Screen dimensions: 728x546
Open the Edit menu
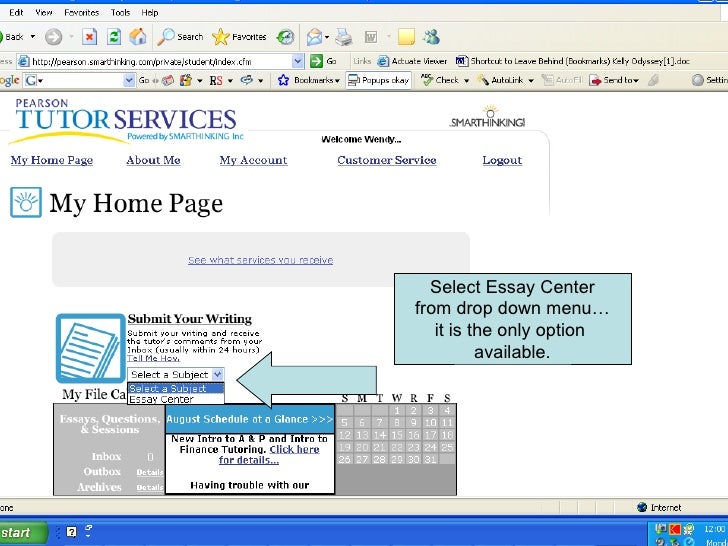[16, 13]
